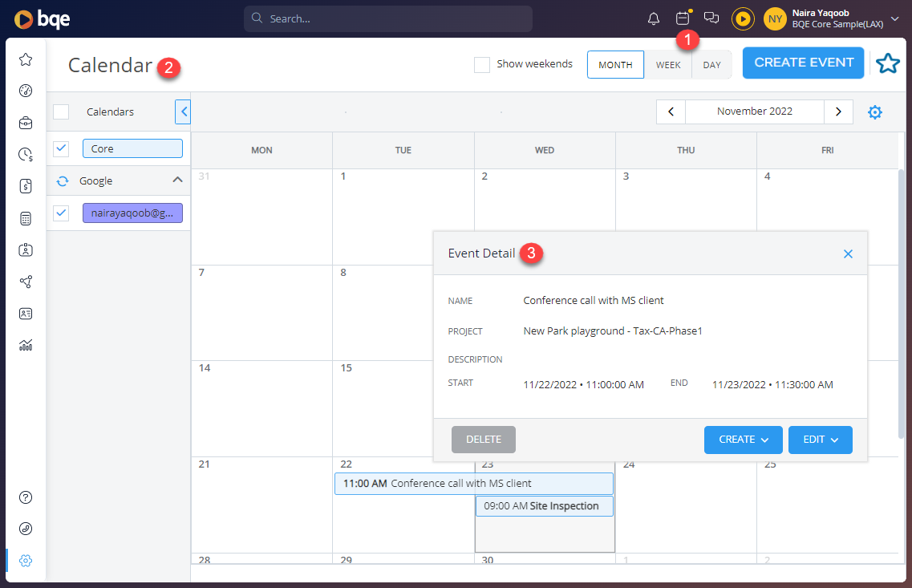Click the CREATE EVENT button
The image size is (912, 588).
[x=803, y=63]
